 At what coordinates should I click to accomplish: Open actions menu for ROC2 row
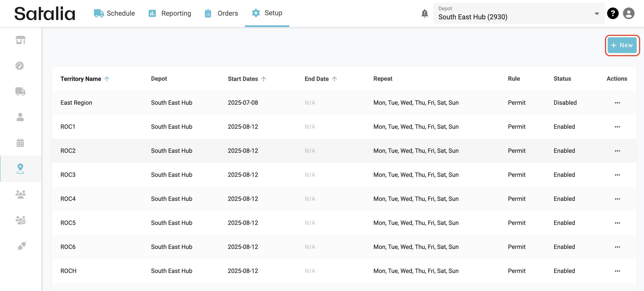(617, 151)
